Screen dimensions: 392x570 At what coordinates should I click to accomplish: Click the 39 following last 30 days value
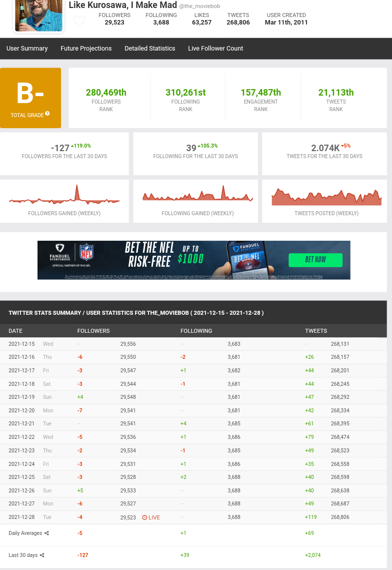[x=191, y=148]
